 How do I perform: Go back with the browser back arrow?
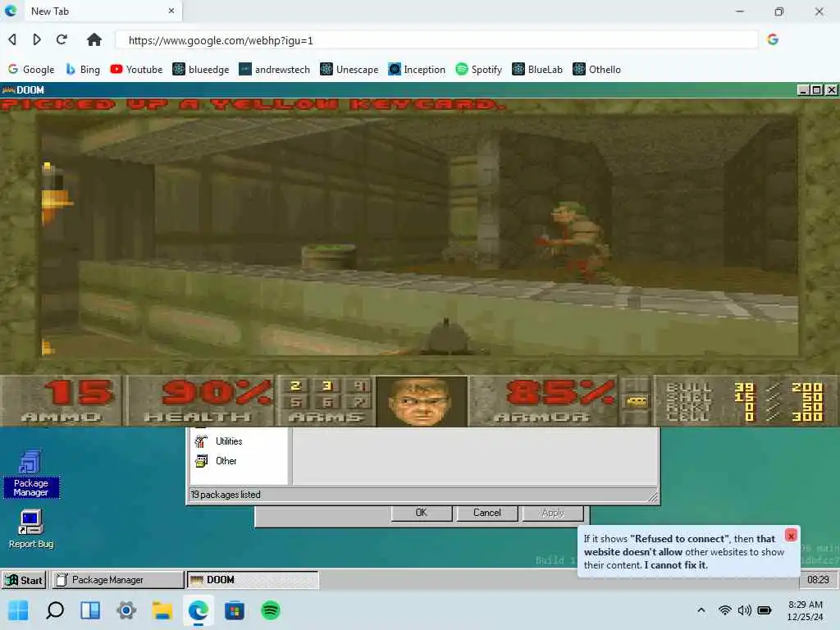click(12, 39)
